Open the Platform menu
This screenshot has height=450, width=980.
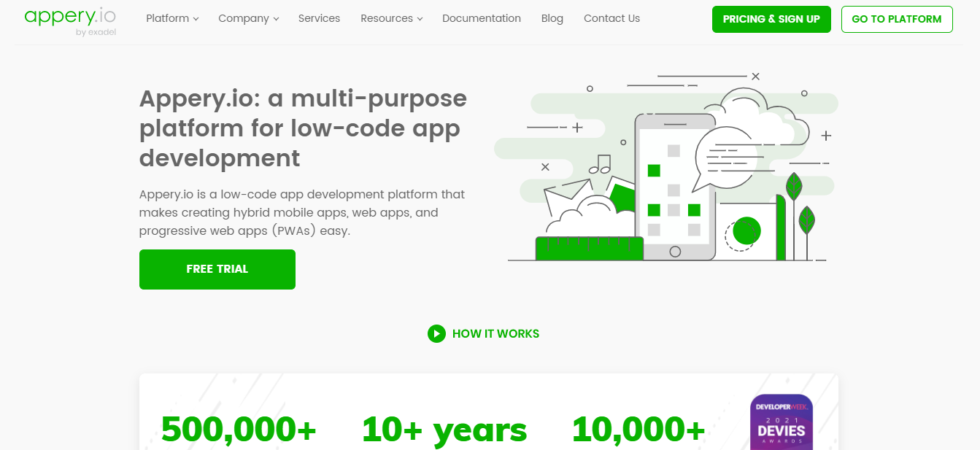pyautogui.click(x=172, y=18)
